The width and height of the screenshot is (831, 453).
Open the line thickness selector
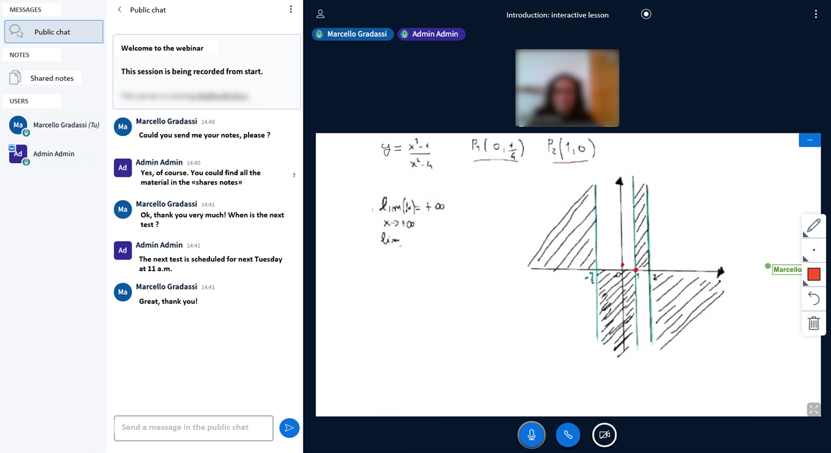[814, 250]
